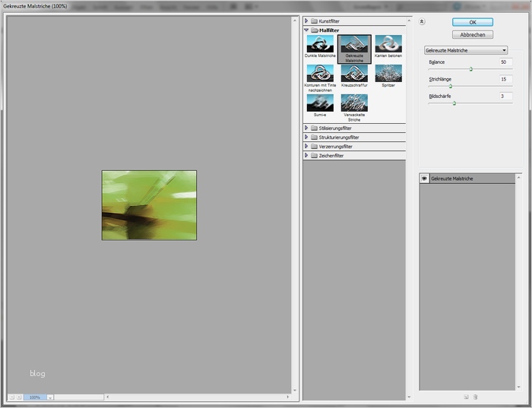Expand the Strukturierungsfilter folder
This screenshot has width=532, height=408.
tap(306, 137)
